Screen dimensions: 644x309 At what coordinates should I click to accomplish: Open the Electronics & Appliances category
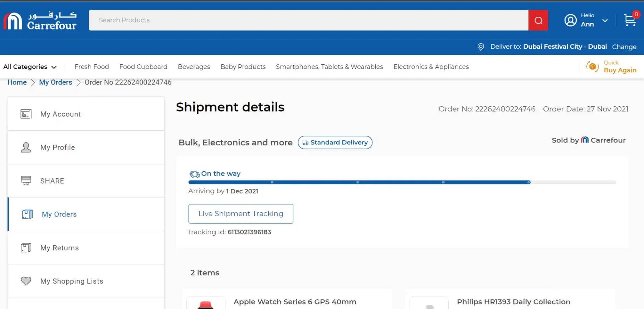(431, 67)
